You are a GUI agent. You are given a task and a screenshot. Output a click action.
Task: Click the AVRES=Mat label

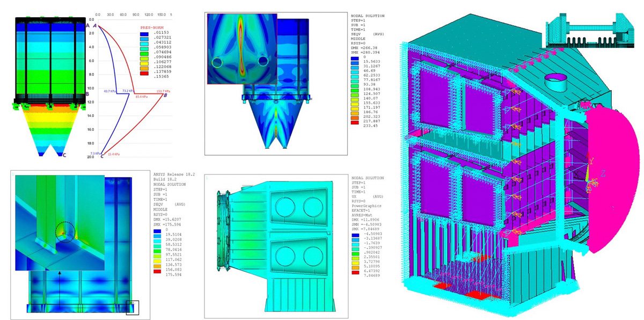click(x=362, y=215)
